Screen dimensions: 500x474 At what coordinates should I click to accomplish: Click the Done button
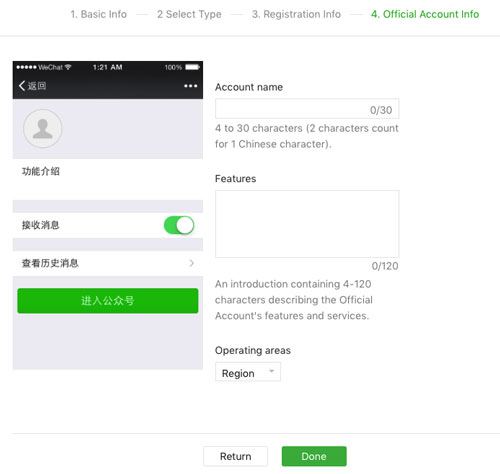coord(314,456)
